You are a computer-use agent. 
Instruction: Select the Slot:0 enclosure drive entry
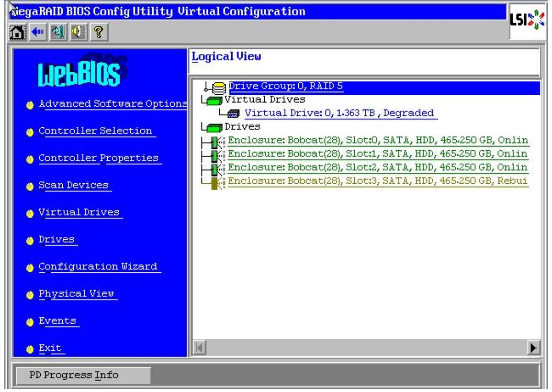click(378, 140)
